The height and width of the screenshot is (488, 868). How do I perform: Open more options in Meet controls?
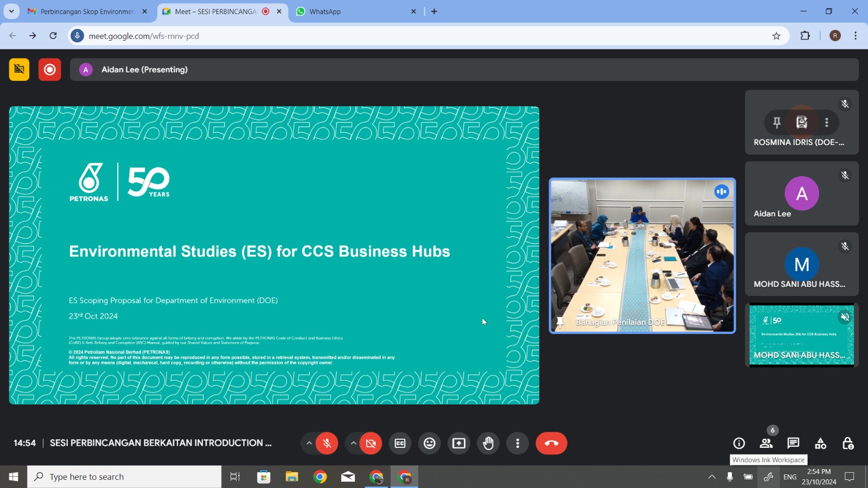(518, 444)
